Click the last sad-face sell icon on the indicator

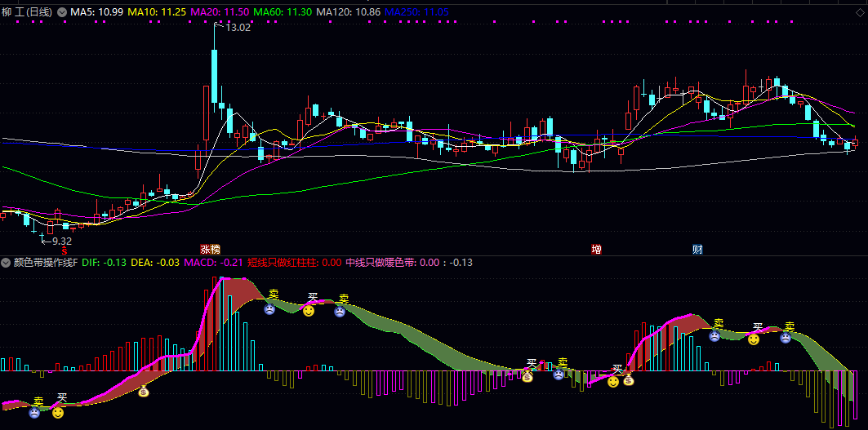[786, 337]
